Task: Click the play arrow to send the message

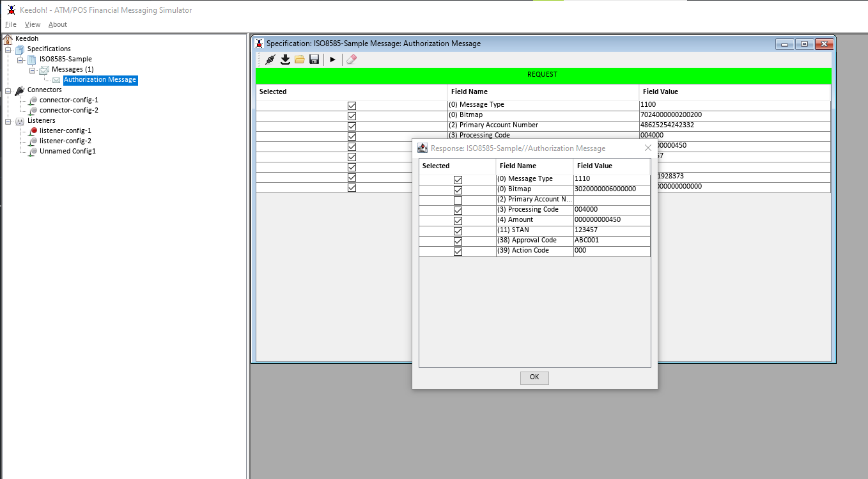Action: pos(332,59)
